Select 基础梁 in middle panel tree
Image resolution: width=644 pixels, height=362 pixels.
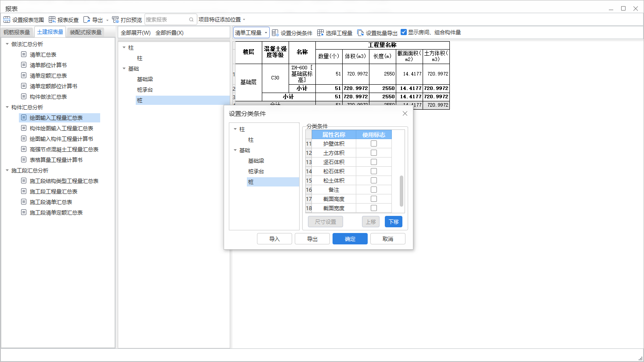point(145,79)
